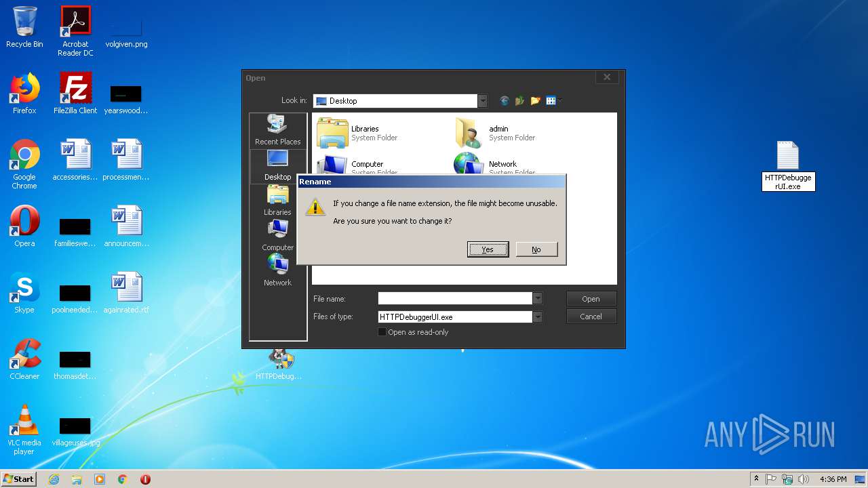868x488 pixels.
Task: Select Desktop in places sidebar
Action: pyautogui.click(x=277, y=165)
